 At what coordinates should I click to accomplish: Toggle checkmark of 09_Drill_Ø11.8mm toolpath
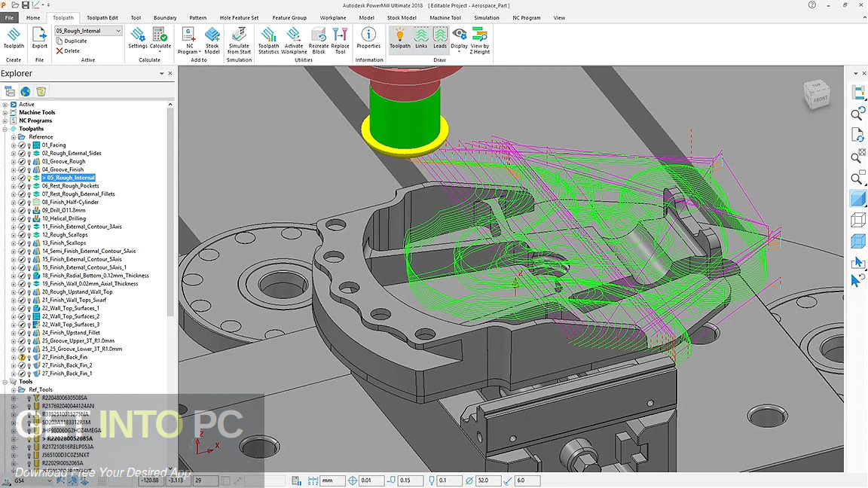pyautogui.click(x=22, y=211)
